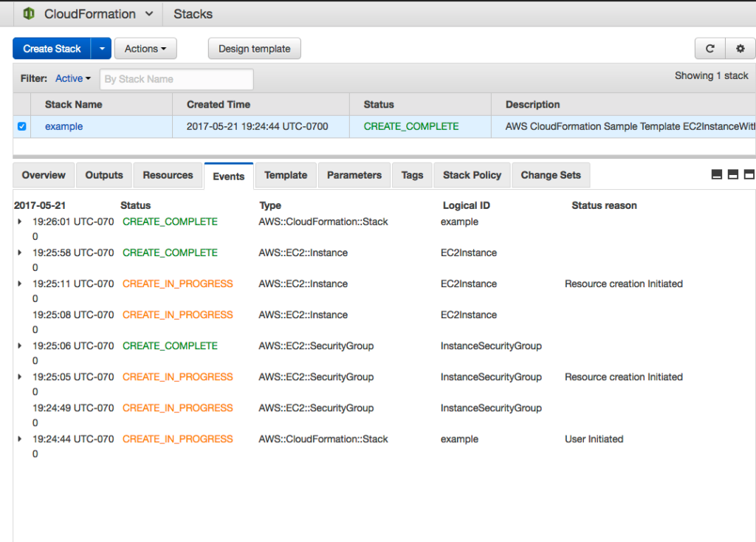756x542 pixels.
Task: Switch to the Template tab
Action: pos(285,174)
